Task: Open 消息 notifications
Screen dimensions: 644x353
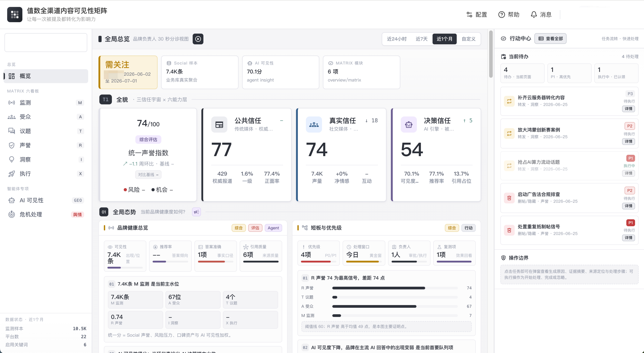Action: (541, 15)
